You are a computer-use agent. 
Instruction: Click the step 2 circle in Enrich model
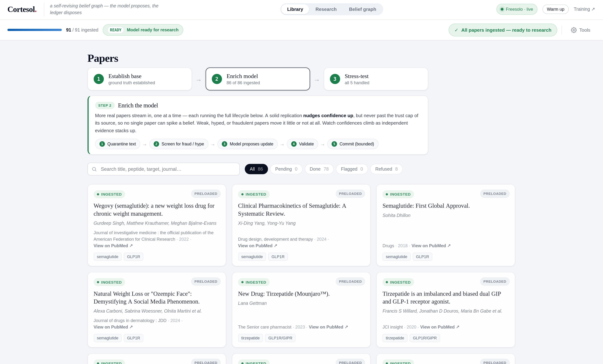(x=217, y=79)
